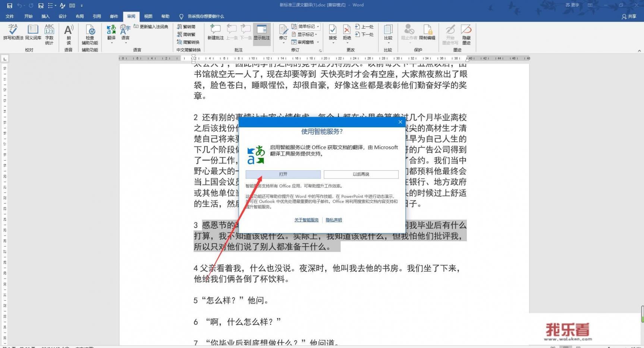Switch to the View (视图) tab

[148, 16]
